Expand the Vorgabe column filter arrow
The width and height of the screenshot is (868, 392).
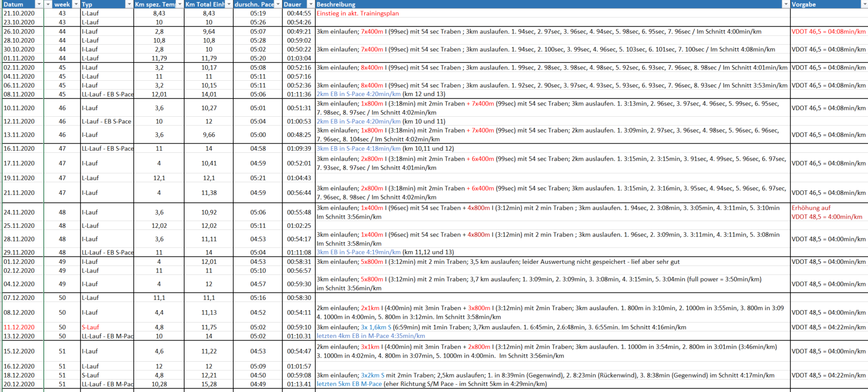[x=863, y=4]
